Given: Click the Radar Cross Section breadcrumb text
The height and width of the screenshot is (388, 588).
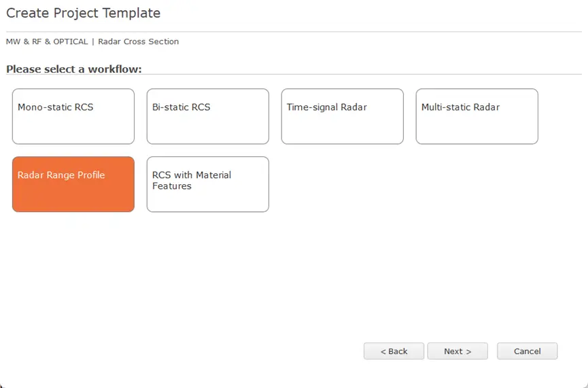Looking at the screenshot, I should 139,41.
